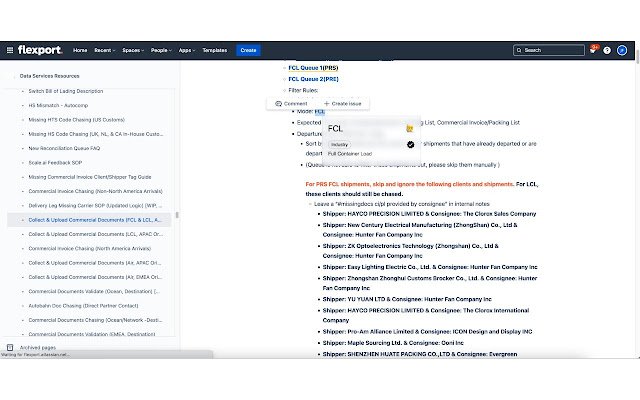Expand the Spaces dropdown

pyautogui.click(x=133, y=50)
